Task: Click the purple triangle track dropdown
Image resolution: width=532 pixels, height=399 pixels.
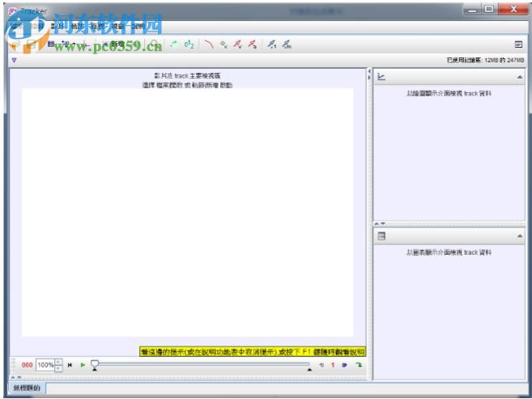Action: (x=14, y=60)
